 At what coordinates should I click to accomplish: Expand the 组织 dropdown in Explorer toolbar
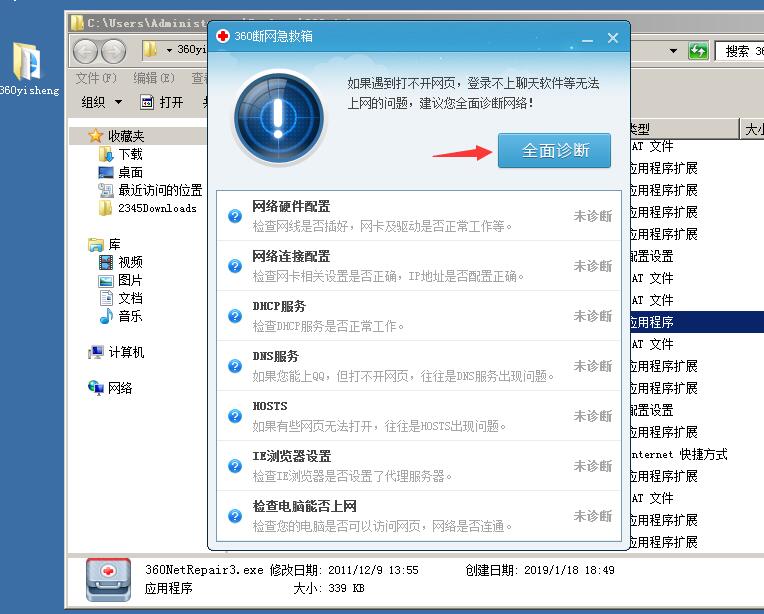(101, 102)
